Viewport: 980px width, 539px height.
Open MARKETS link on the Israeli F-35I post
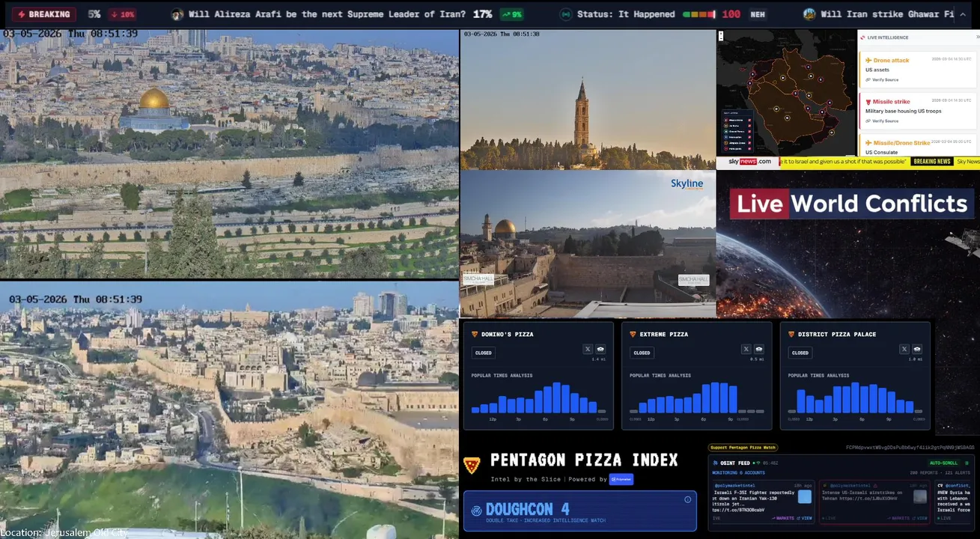pos(783,518)
